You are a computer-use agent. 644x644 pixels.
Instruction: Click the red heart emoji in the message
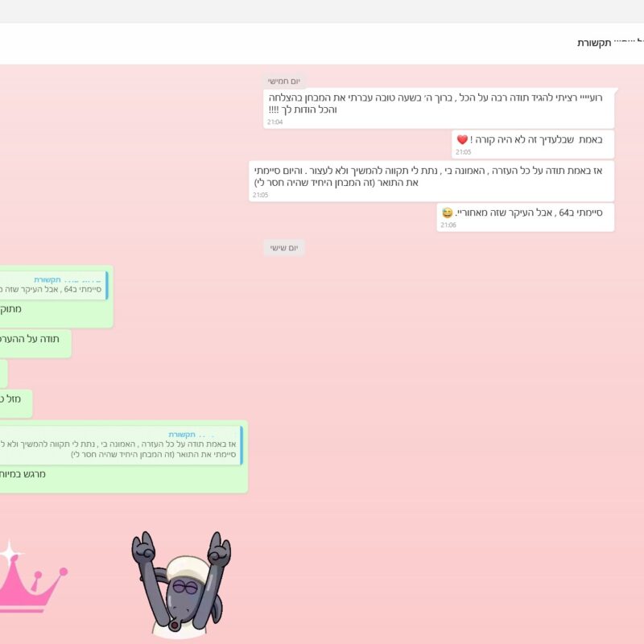click(x=462, y=140)
